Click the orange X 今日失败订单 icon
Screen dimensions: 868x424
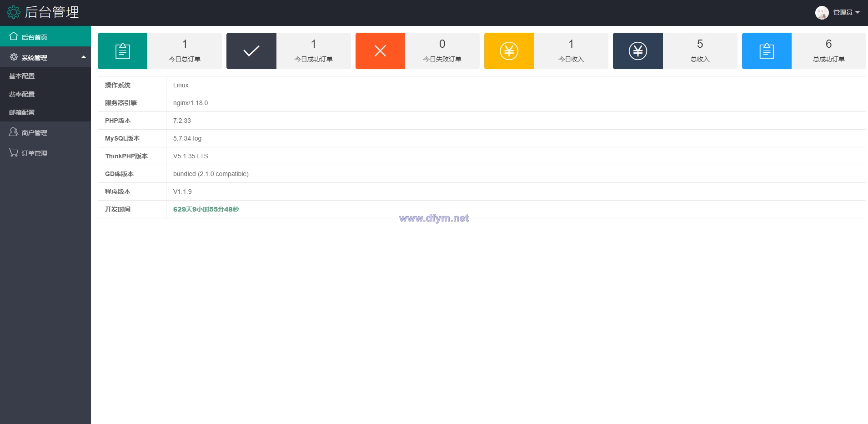[x=380, y=51]
